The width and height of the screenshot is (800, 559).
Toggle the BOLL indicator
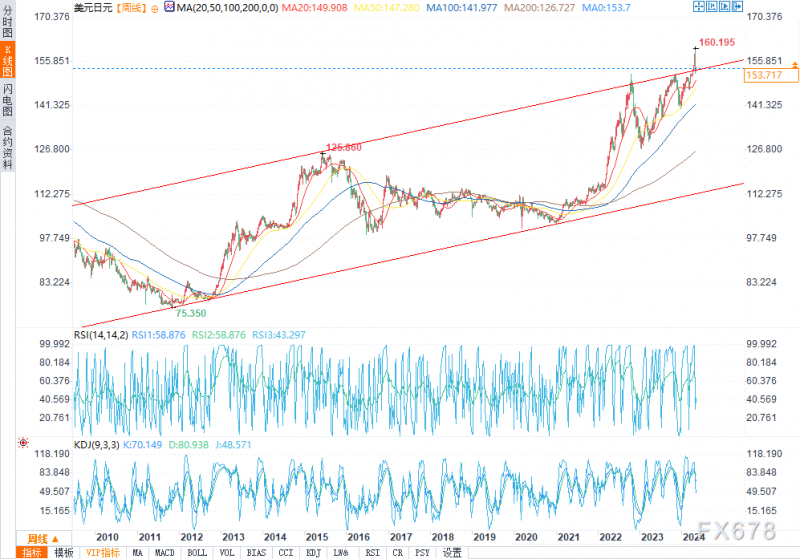coord(197,553)
